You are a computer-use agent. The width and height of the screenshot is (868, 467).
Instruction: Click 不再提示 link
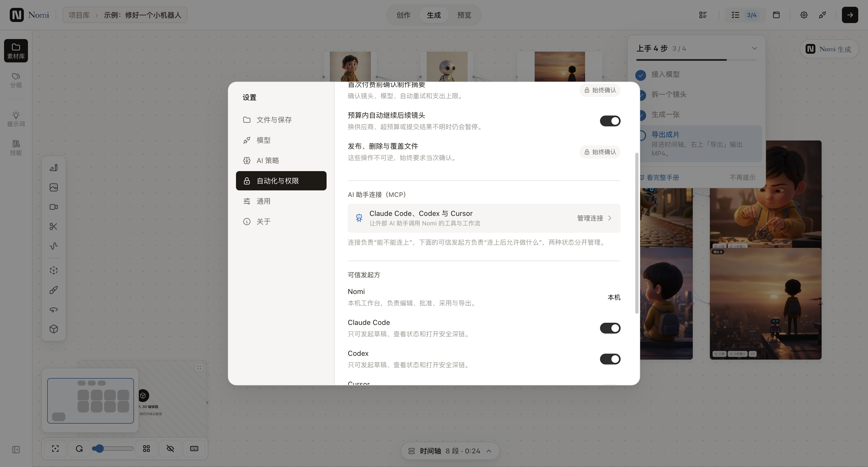[742, 177]
